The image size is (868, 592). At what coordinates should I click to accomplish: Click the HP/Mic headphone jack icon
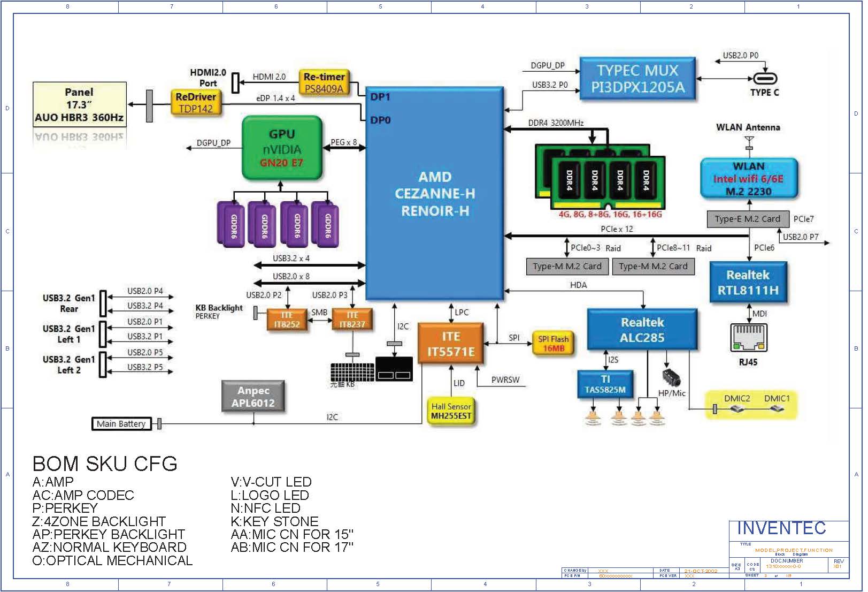pos(671,377)
